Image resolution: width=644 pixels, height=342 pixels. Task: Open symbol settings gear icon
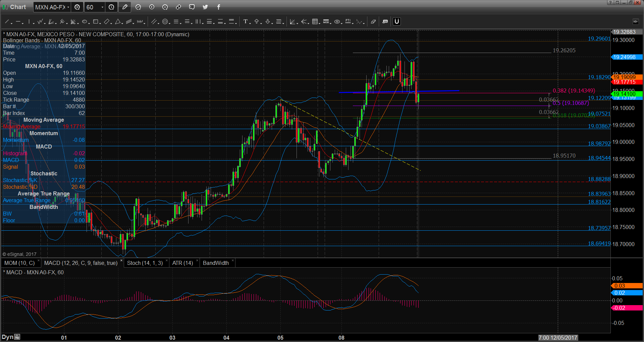coord(77,7)
